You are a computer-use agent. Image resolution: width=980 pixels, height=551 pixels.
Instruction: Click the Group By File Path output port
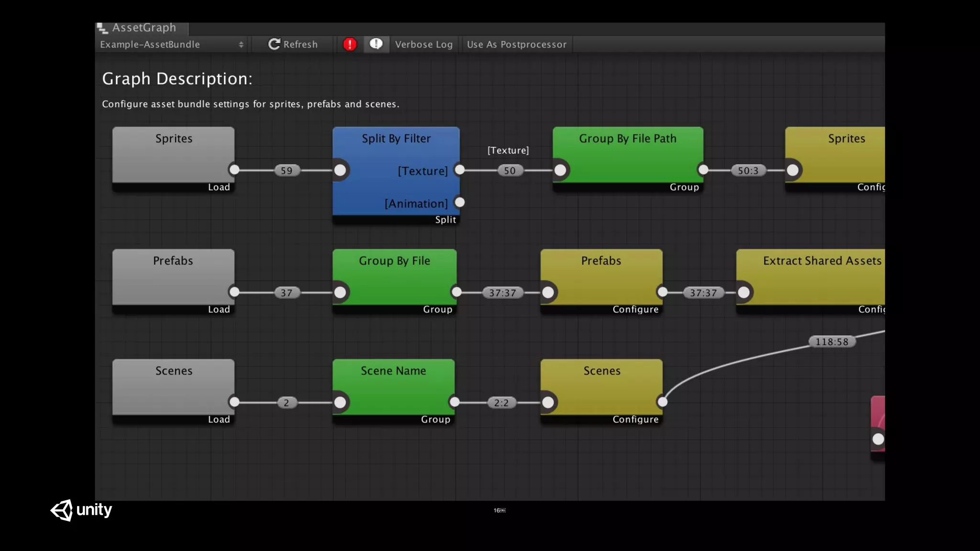703,170
